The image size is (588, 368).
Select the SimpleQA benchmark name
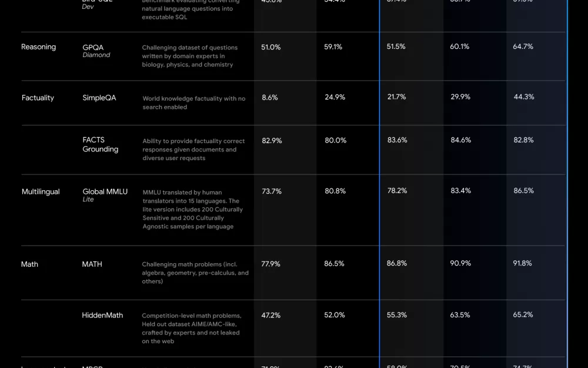click(99, 98)
